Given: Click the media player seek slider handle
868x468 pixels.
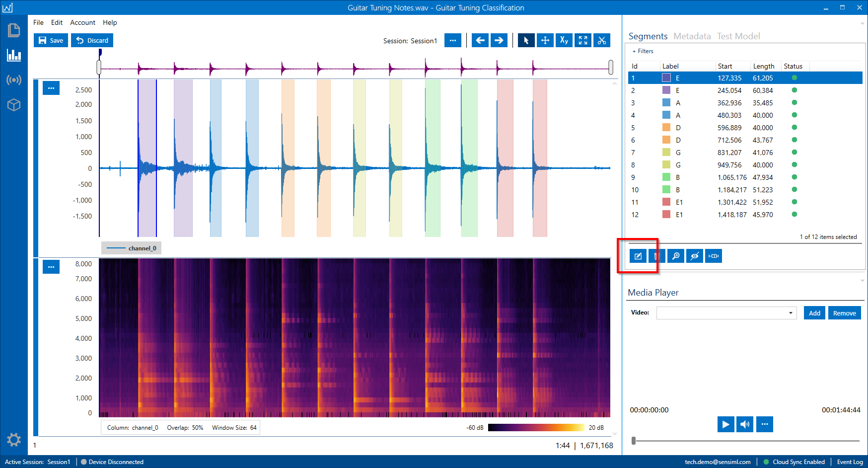Looking at the screenshot, I should 634,441.
